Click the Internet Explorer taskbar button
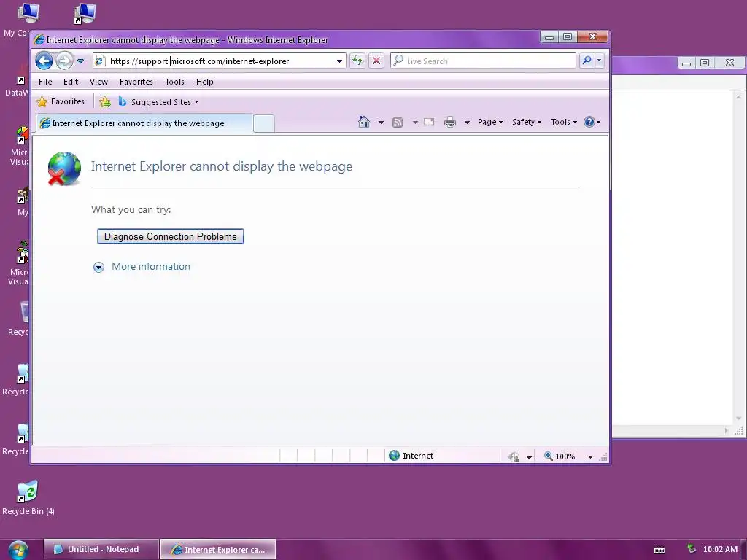This screenshot has height=560, width=747. click(x=218, y=549)
